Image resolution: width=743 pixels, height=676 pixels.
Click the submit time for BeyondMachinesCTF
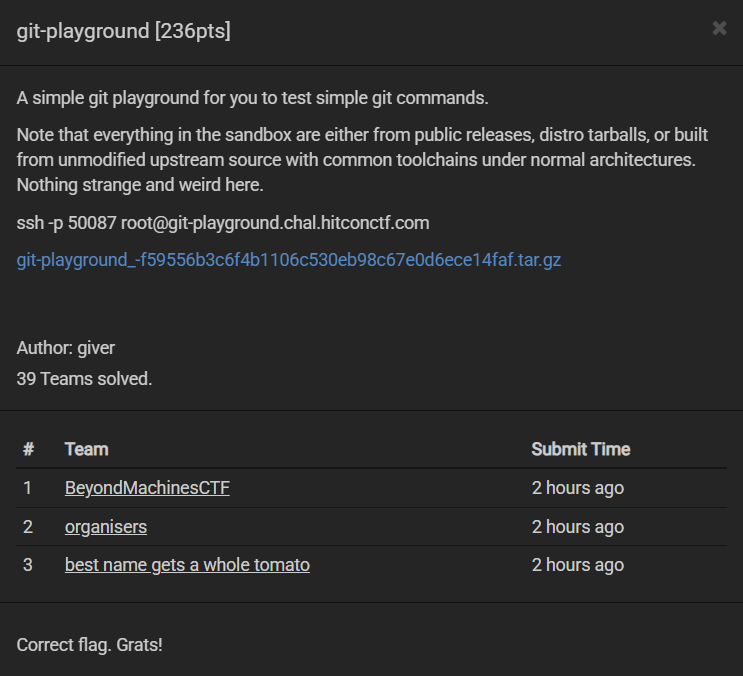[x=577, y=488]
